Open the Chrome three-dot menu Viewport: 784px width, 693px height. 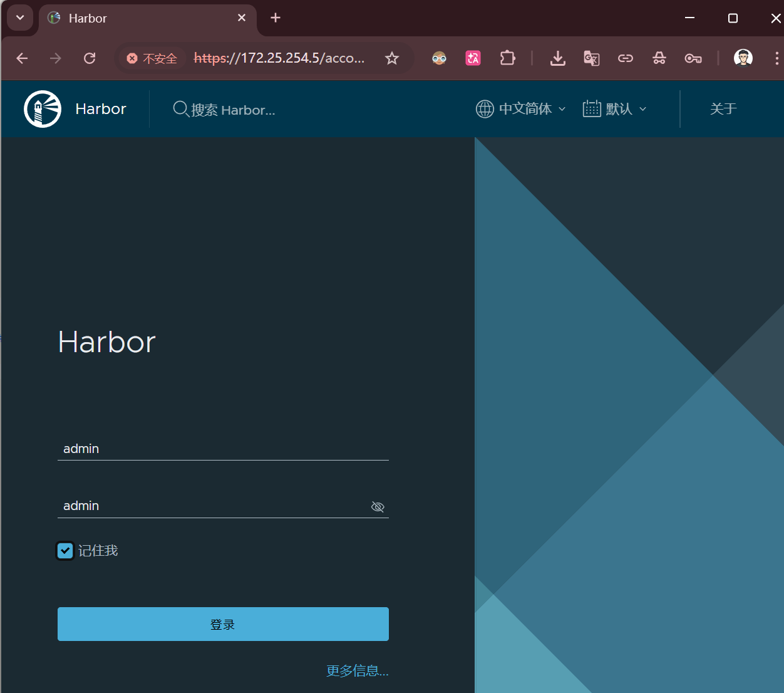pyautogui.click(x=776, y=58)
